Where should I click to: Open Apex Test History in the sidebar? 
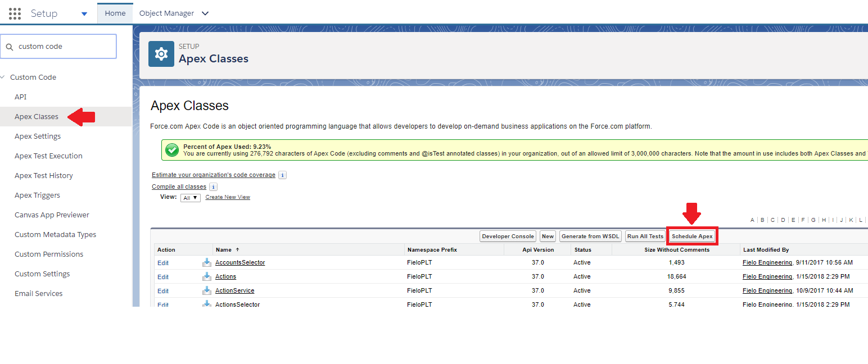(x=44, y=175)
